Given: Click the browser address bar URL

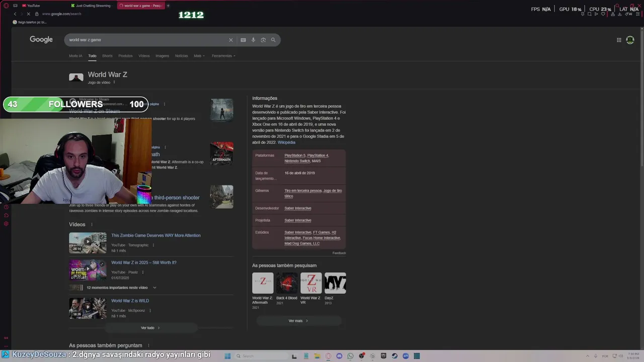Looking at the screenshot, I should coord(61,14).
